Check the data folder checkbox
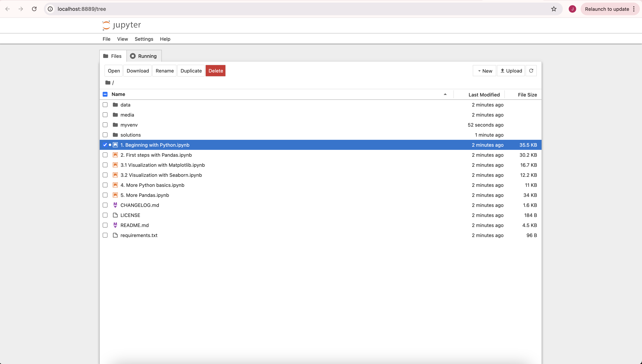 click(105, 105)
